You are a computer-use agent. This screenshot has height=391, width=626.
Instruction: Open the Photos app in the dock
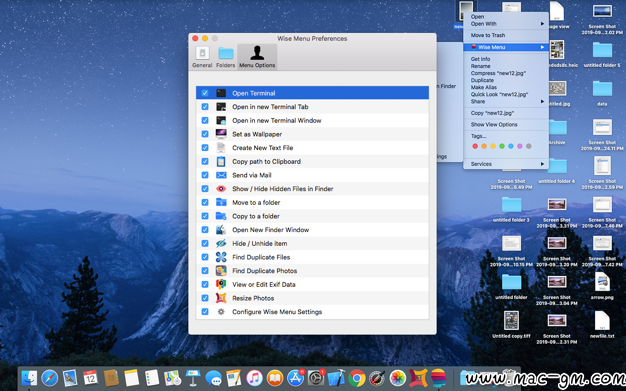pyautogui.click(x=398, y=377)
